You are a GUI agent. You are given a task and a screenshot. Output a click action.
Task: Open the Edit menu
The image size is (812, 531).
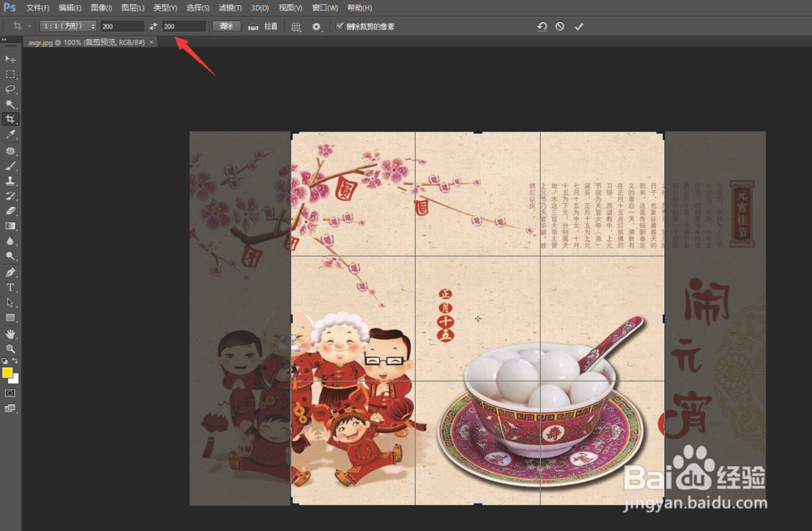pyautogui.click(x=70, y=8)
